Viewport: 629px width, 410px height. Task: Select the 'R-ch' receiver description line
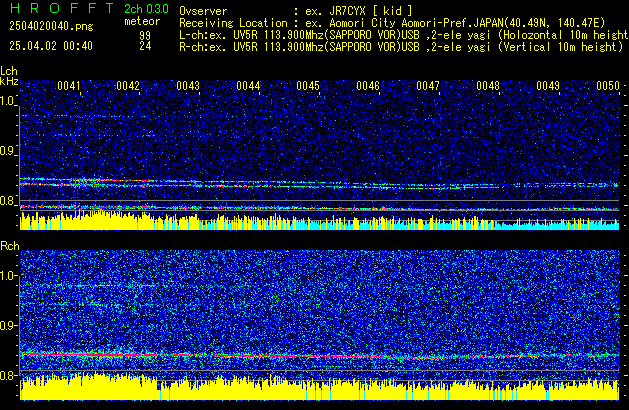[x=401, y=47]
